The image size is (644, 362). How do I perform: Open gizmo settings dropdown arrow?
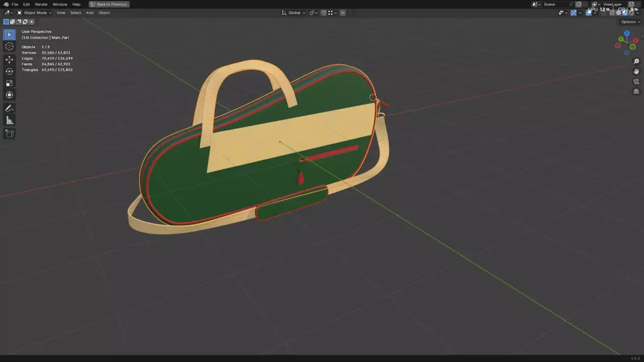pyautogui.click(x=580, y=13)
